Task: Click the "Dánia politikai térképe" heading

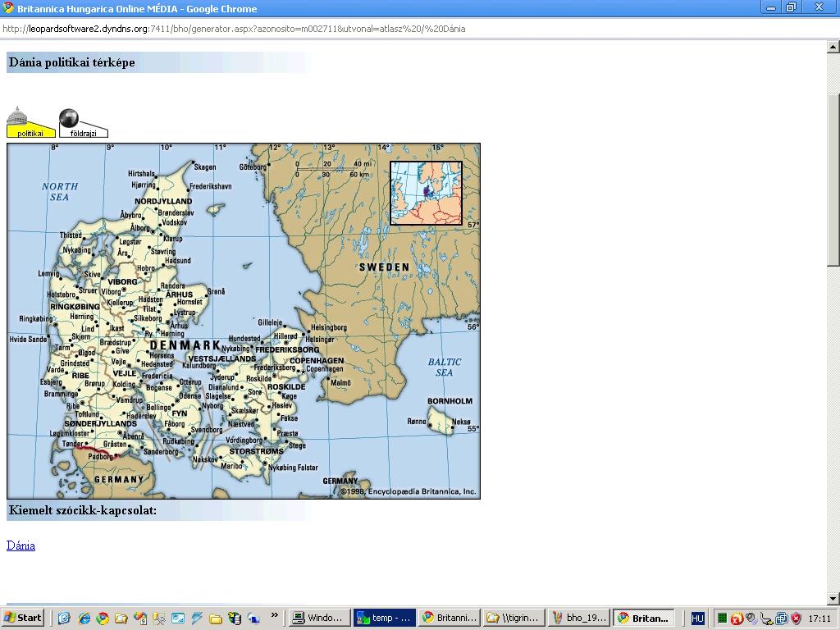Action: 72,62
